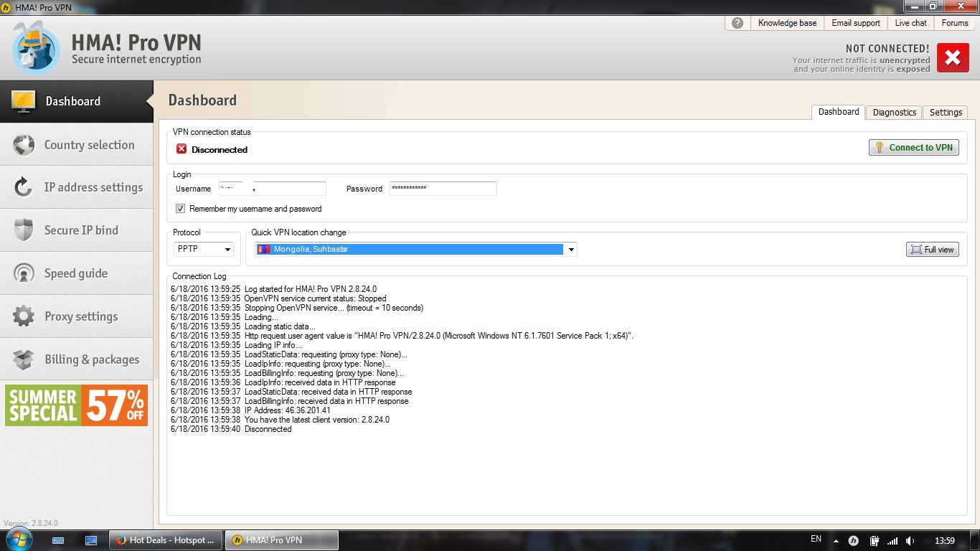This screenshot has width=980, height=551.
Task: Select the Dashboard tab at top right
Action: 839,112
